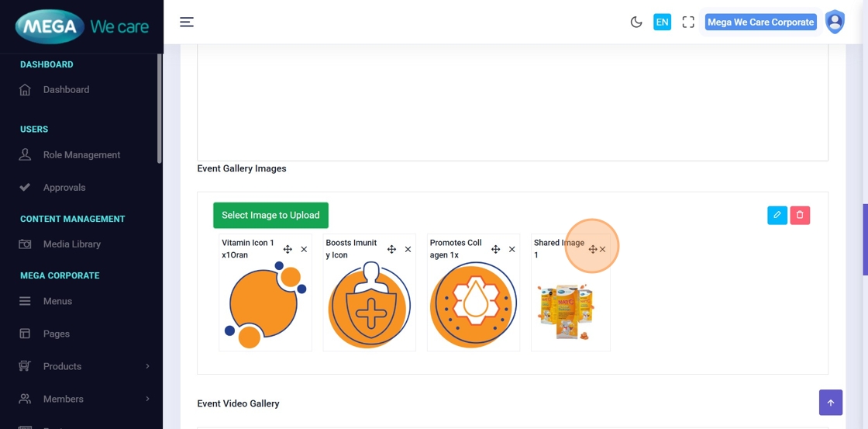
Task: Open user profile avatar icon
Action: [835, 22]
